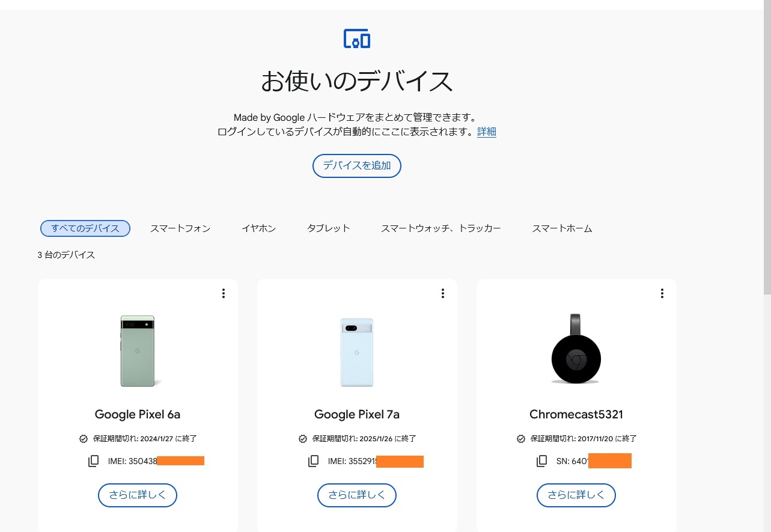Screen dimensions: 771x532
Task: Click the デバイスを追加 button
Action: [x=356, y=165]
